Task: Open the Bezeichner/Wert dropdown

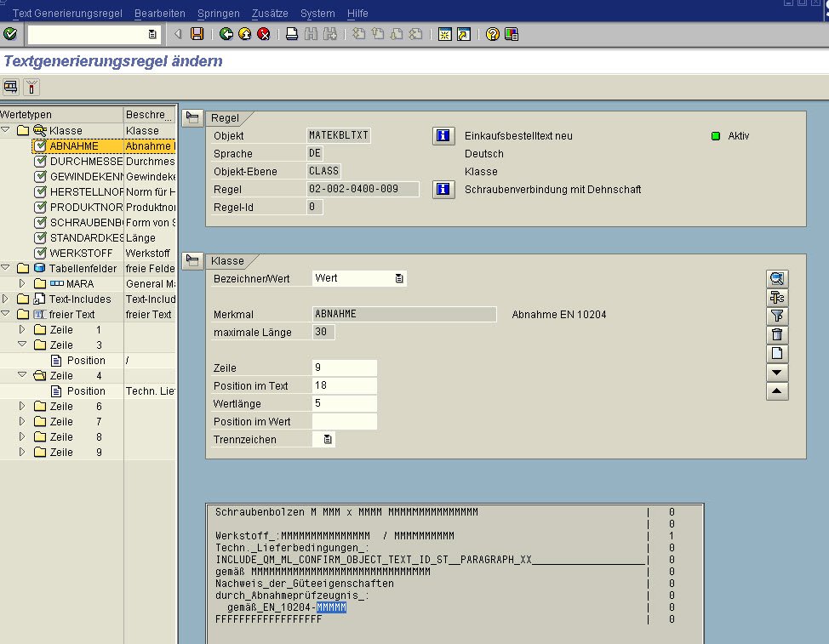Action: [x=399, y=278]
